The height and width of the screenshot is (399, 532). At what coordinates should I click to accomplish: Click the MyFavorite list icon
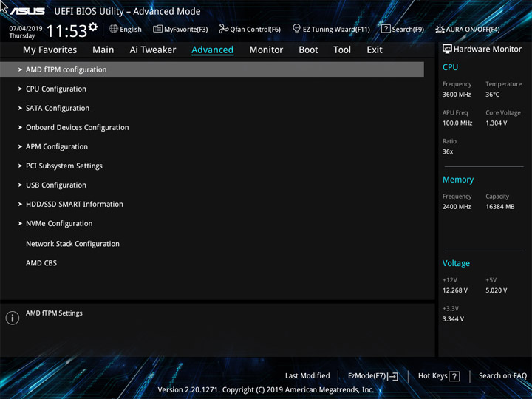(157, 29)
